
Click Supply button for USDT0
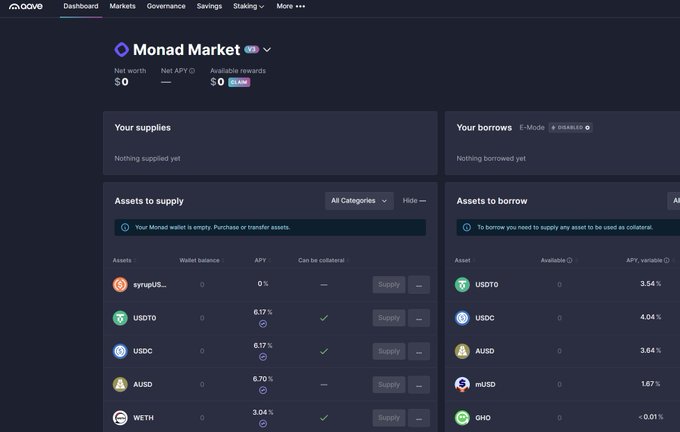point(389,318)
